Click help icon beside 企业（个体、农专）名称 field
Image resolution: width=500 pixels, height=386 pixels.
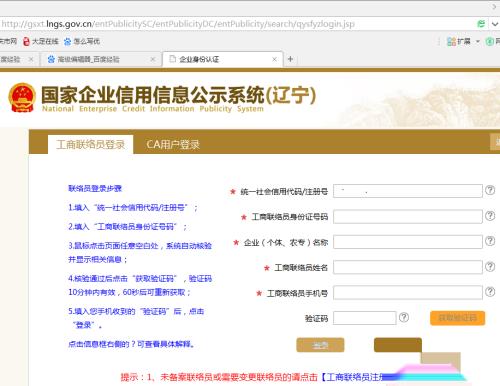(x=490, y=241)
